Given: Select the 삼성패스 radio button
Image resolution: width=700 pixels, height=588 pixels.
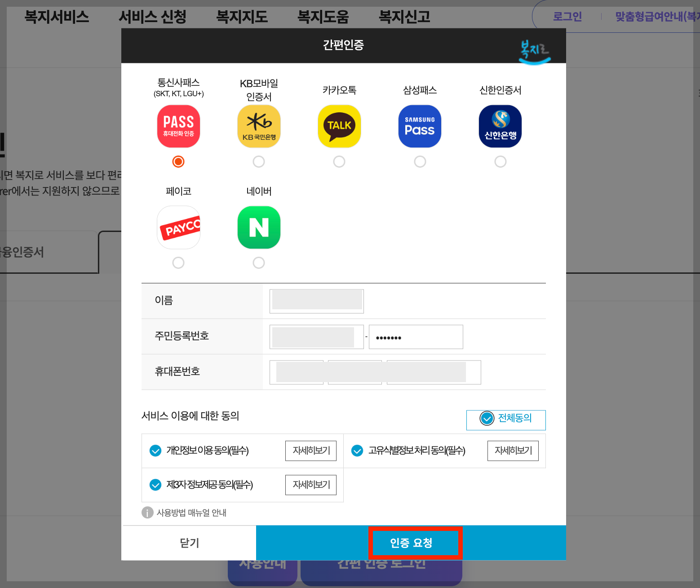Looking at the screenshot, I should click(x=420, y=161).
